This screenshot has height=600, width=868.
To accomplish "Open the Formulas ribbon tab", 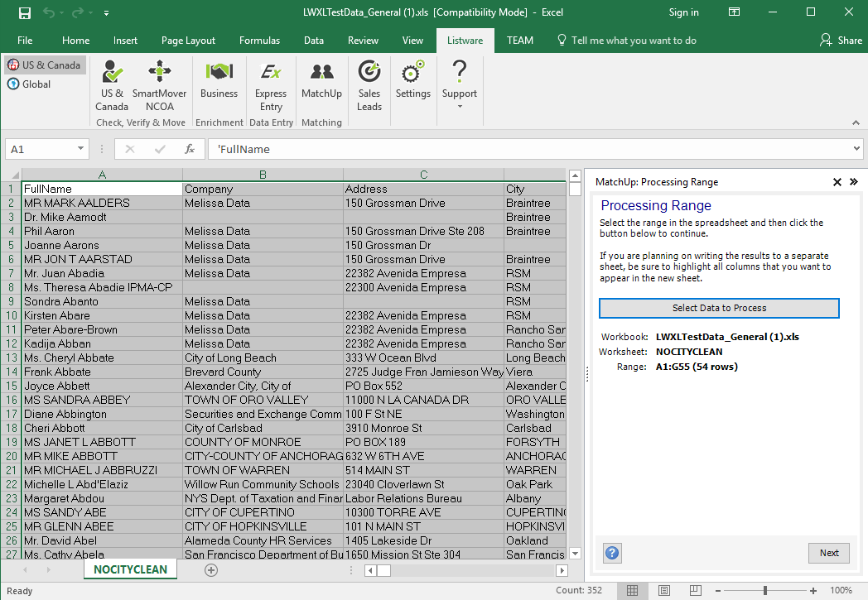I will tap(259, 41).
